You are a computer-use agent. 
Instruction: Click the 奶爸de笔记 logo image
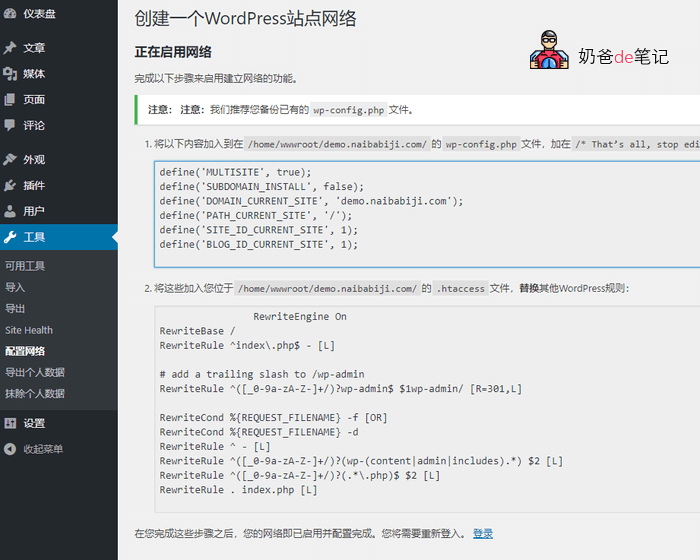point(599,50)
